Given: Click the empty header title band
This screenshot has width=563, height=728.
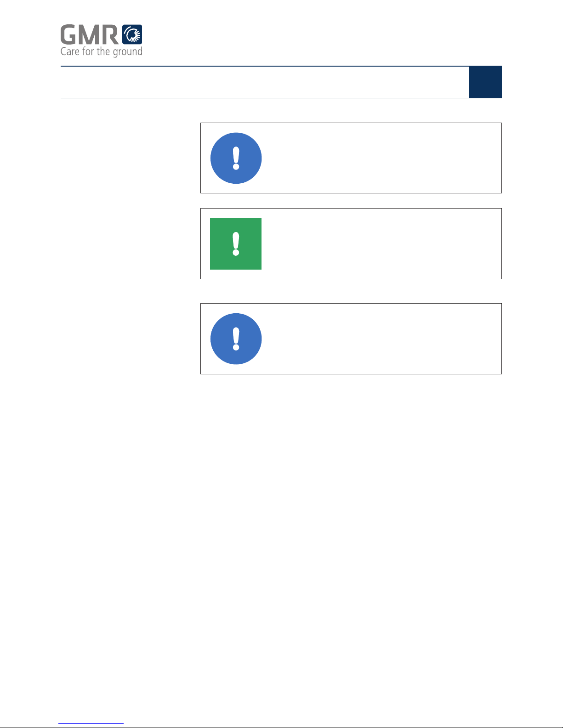Looking at the screenshot, I should point(265,82).
